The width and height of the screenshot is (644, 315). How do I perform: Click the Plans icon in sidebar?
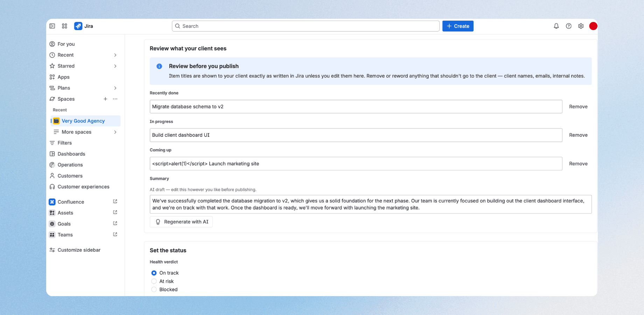pyautogui.click(x=52, y=88)
